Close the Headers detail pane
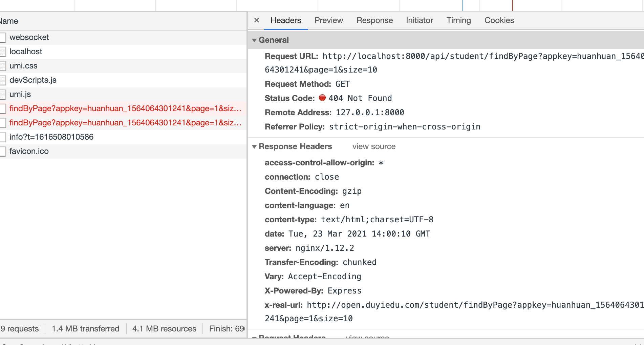This screenshot has height=345, width=644. 256,20
